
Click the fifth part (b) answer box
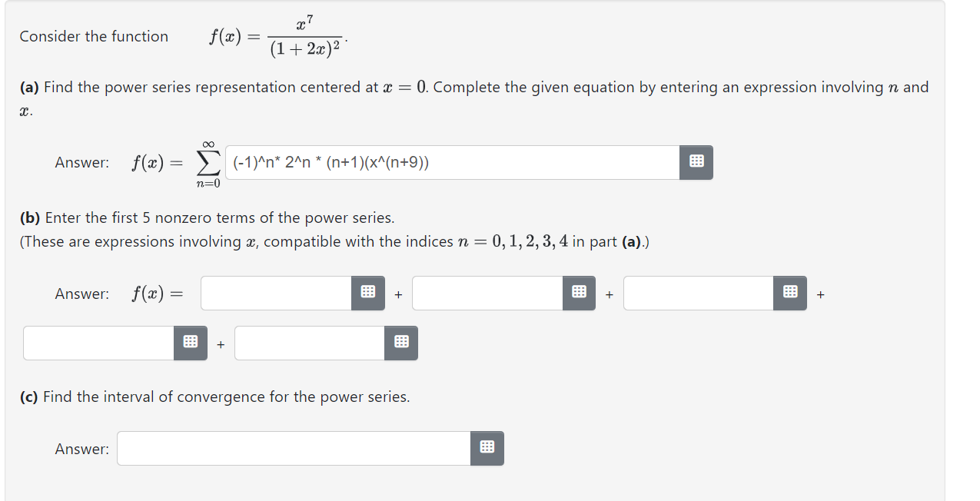pos(307,343)
